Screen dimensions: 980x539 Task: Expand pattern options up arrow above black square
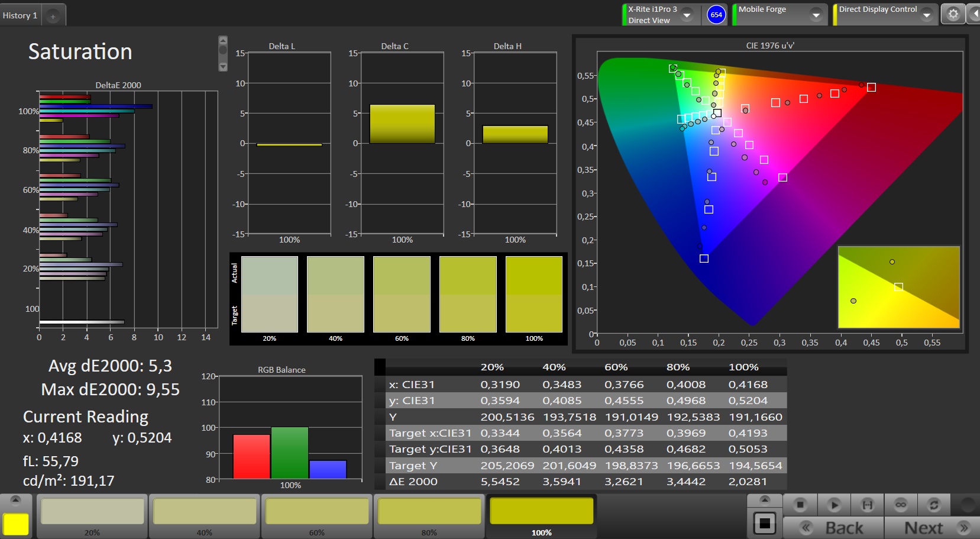pos(764,500)
